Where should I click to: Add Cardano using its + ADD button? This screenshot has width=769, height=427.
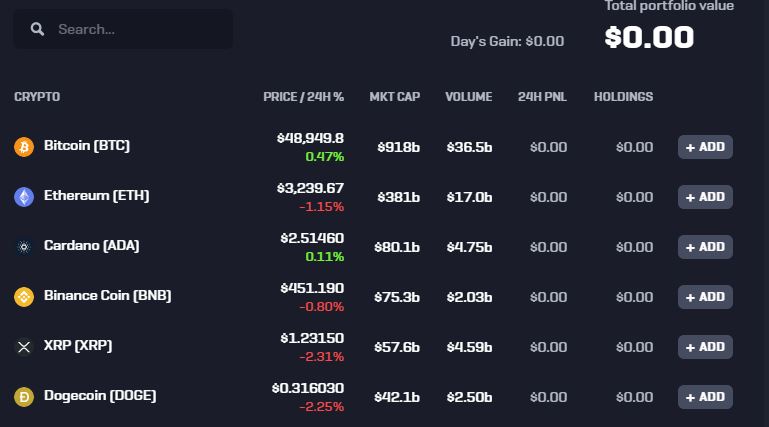coord(705,247)
